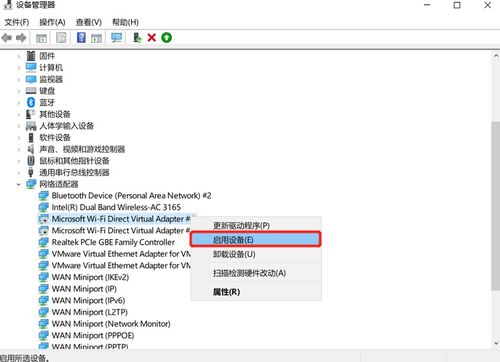This screenshot has height=362, width=500.
Task: Click the monitor scan hardware toolbar icon
Action: pos(117,38)
